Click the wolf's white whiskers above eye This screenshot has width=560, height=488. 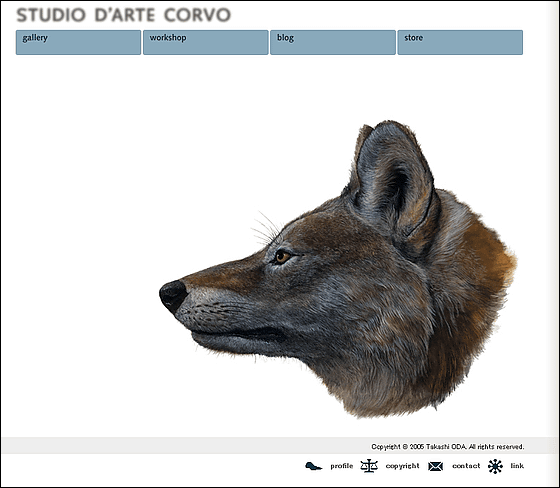tap(266, 229)
